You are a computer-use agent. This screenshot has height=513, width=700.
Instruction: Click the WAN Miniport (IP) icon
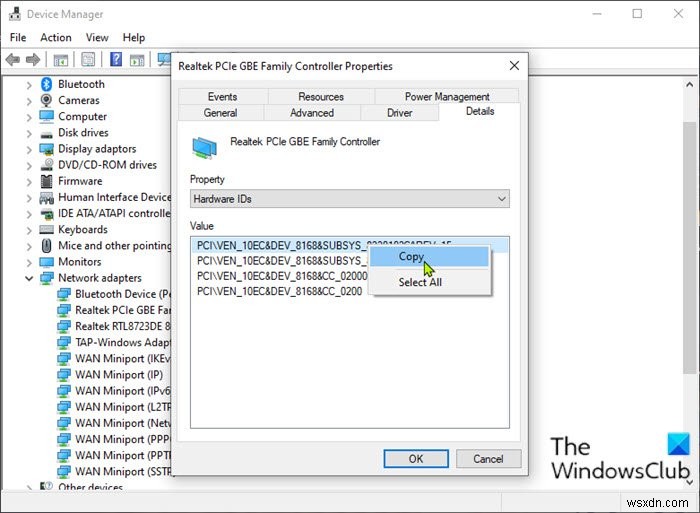[x=64, y=375]
